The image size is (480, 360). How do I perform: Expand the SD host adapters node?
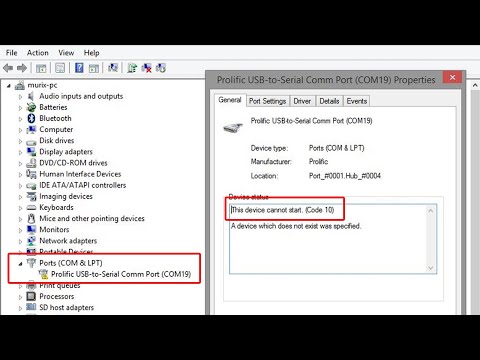click(x=20, y=308)
